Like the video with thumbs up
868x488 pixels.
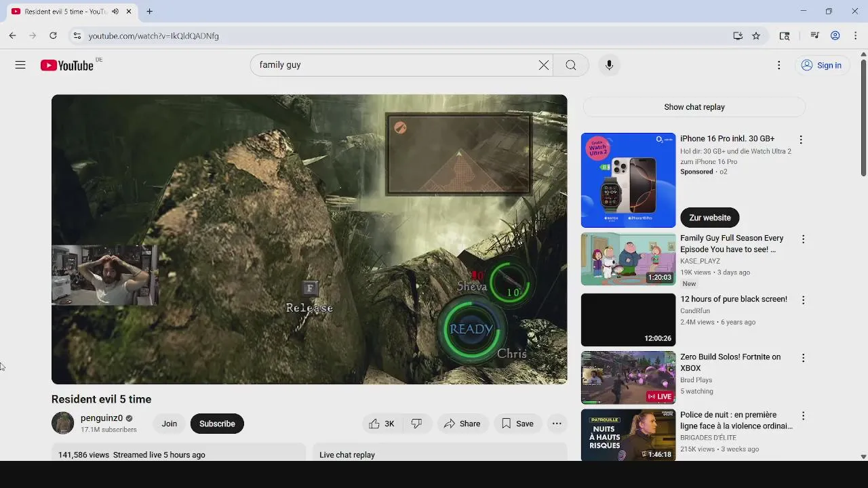[382, 424]
